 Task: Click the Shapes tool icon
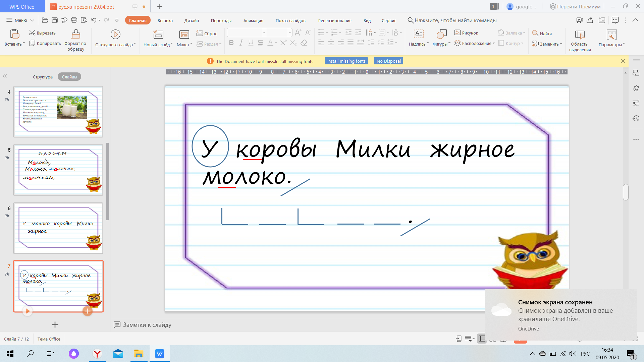(x=439, y=35)
